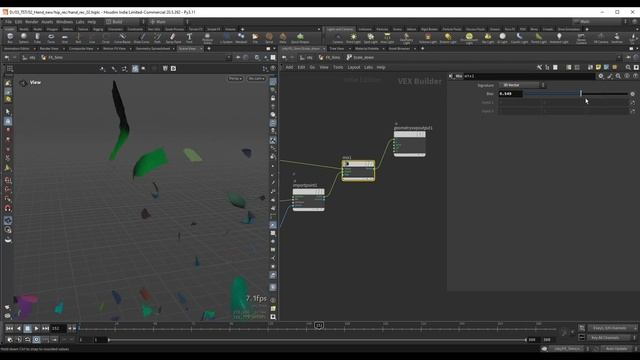640x360 pixels.
Task: Add an Area Light from the shelf
Action: tap(387, 38)
